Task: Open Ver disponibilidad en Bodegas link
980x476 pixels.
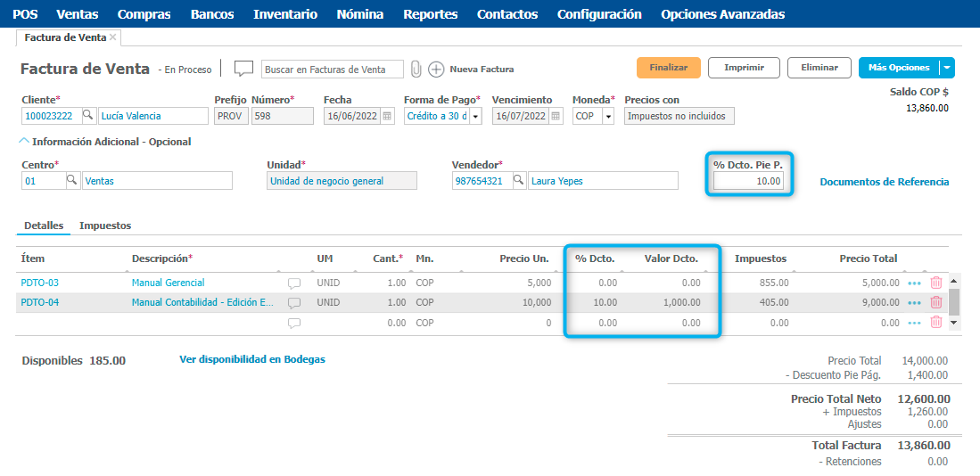Action: click(x=252, y=359)
